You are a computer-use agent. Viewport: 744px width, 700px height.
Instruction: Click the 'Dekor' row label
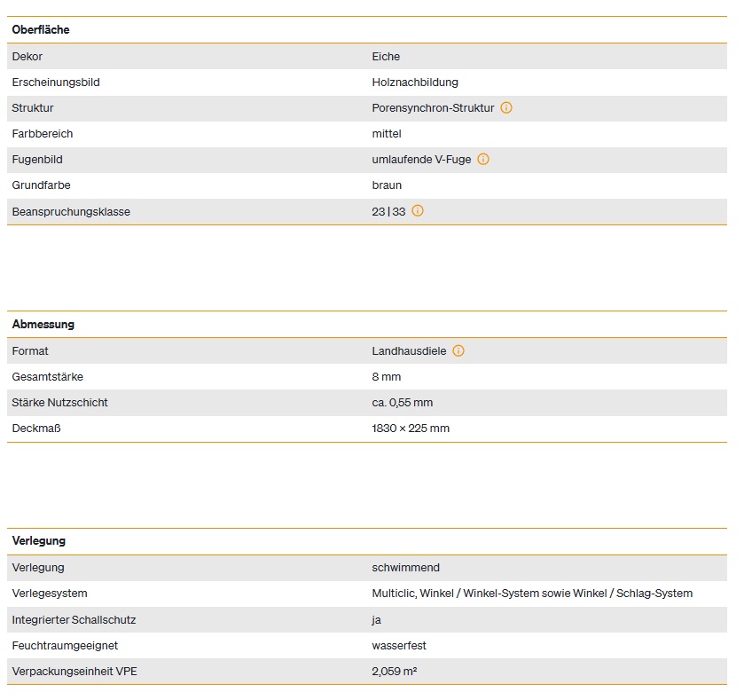pyautogui.click(x=27, y=57)
